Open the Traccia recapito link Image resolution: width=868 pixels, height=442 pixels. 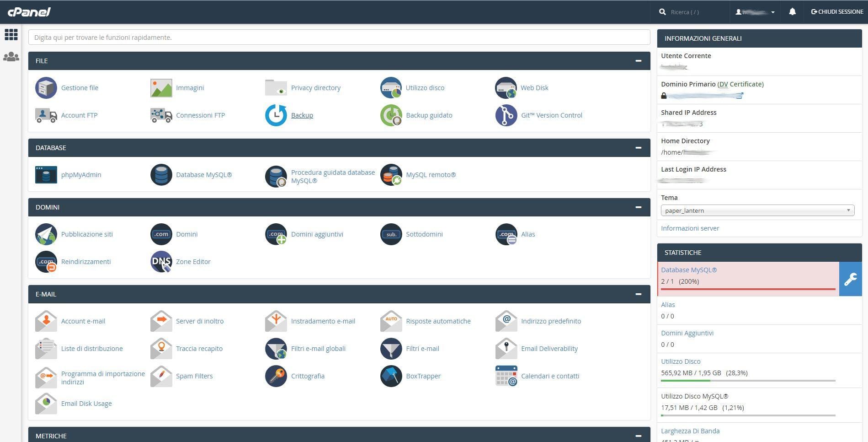(x=199, y=349)
